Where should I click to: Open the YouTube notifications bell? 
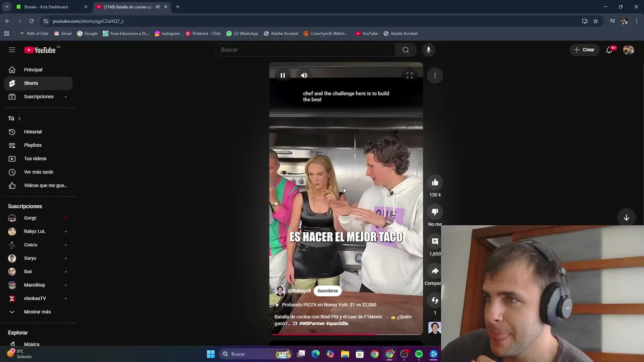point(609,50)
